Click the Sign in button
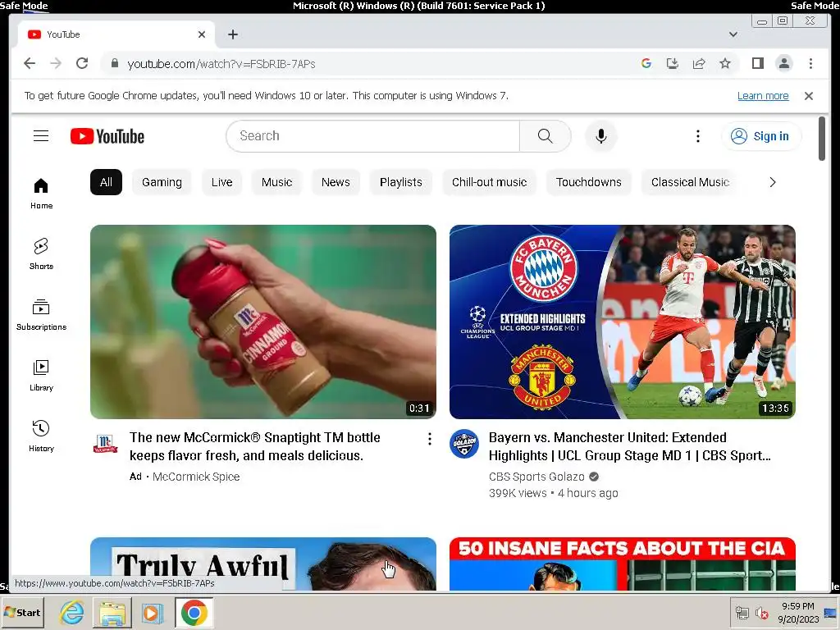The image size is (840, 630). [761, 136]
